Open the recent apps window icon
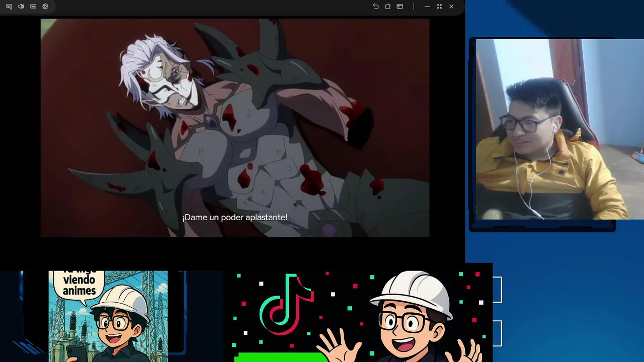The height and width of the screenshot is (362, 644). [399, 7]
